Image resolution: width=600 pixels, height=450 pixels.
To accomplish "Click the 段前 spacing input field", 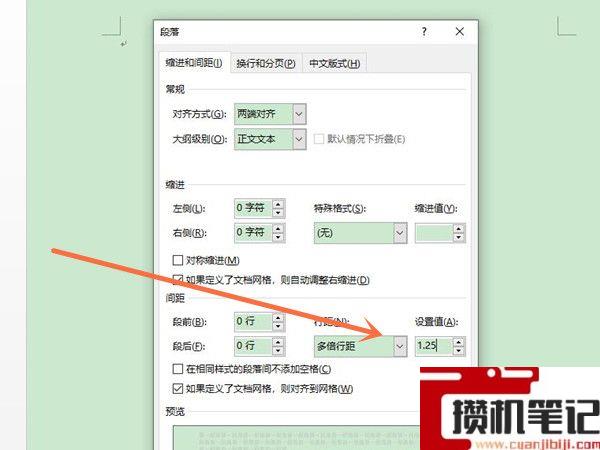I will (x=253, y=321).
